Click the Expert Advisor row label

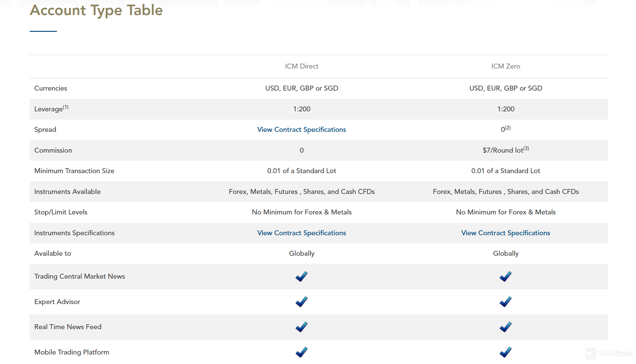[57, 302]
